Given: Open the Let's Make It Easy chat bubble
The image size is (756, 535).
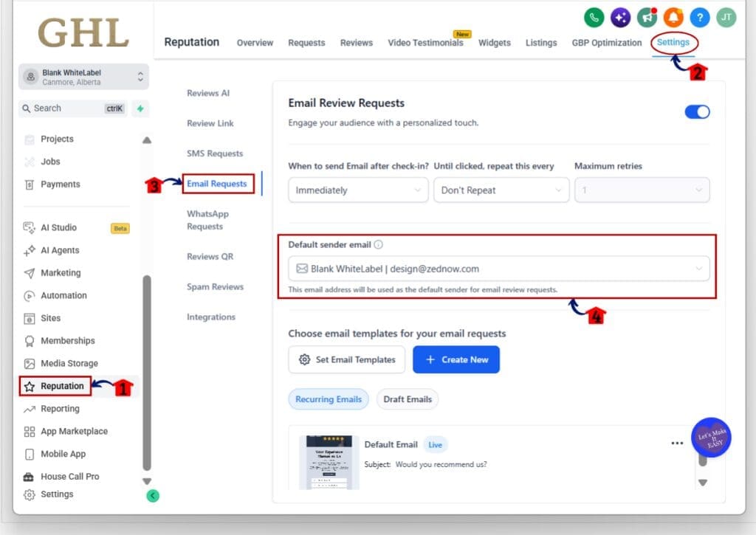Looking at the screenshot, I should [711, 437].
